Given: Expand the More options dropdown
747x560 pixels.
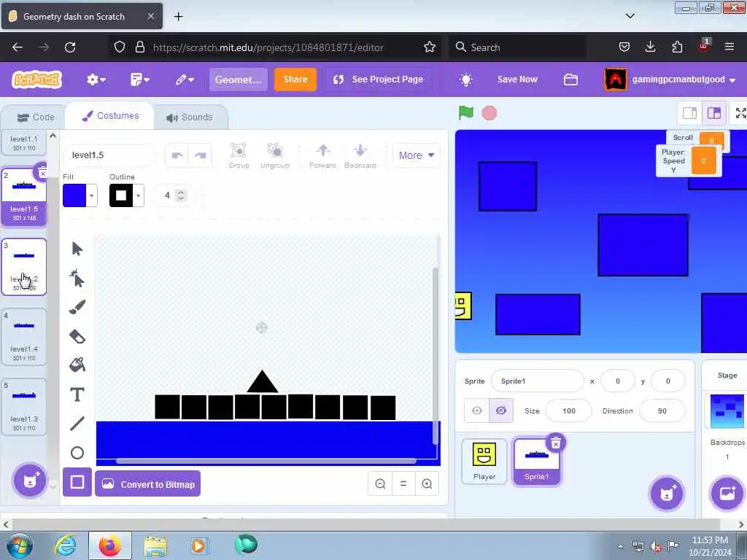Looking at the screenshot, I should [x=417, y=155].
